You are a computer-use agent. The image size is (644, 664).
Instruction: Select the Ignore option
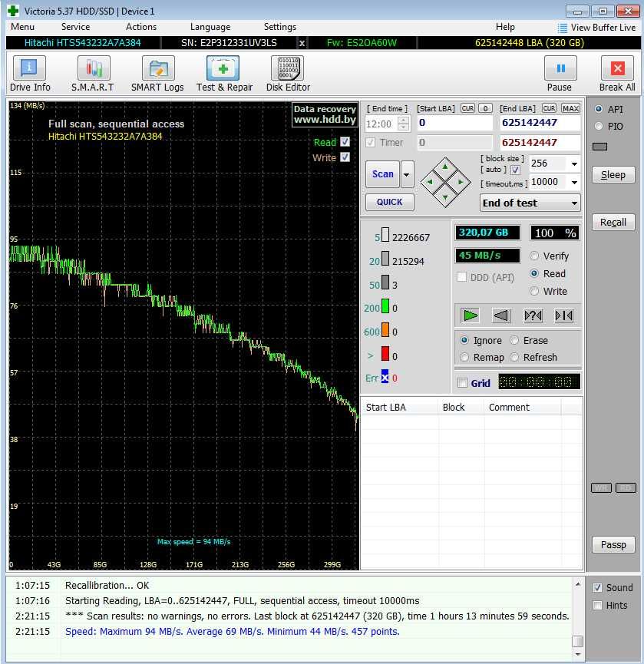click(x=464, y=340)
